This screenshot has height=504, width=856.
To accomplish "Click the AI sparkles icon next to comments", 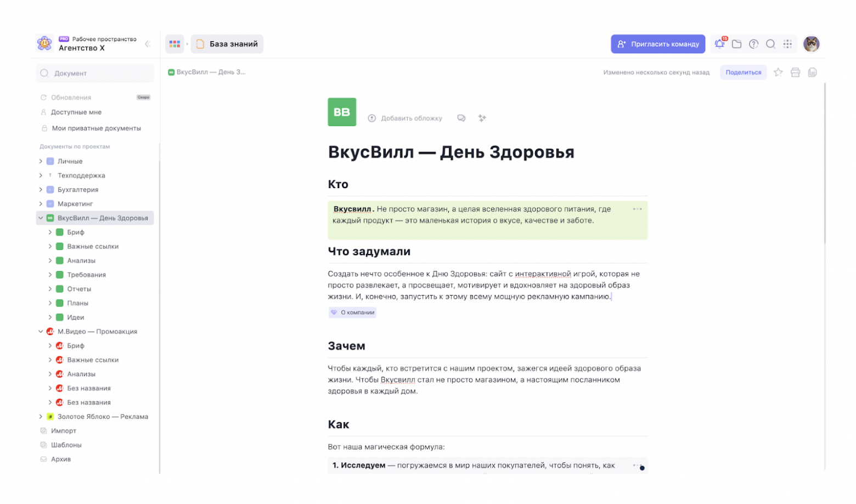I will [482, 118].
